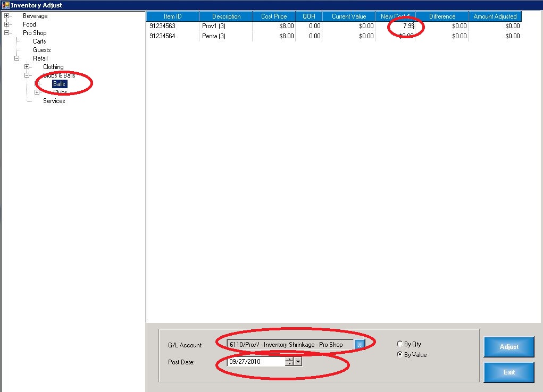The width and height of the screenshot is (543, 392).
Task: Increase Post Date with up spinner
Action: tap(289, 360)
